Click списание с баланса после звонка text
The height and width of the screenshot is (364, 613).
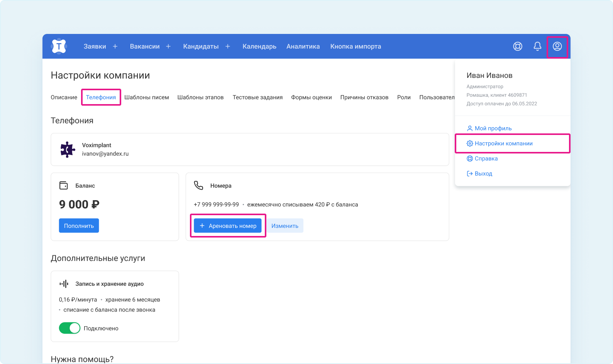109,310
